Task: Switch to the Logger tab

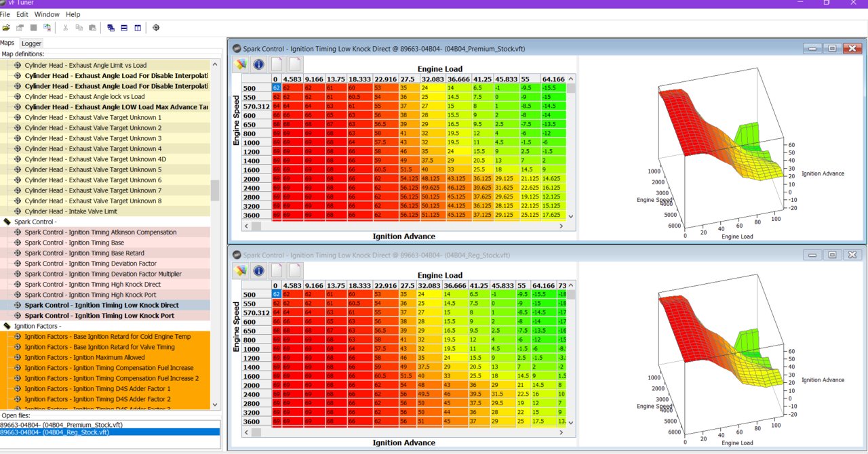Action: click(31, 43)
